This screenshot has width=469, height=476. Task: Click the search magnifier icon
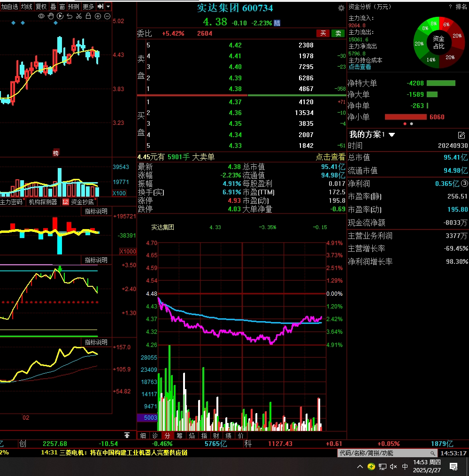432,453
